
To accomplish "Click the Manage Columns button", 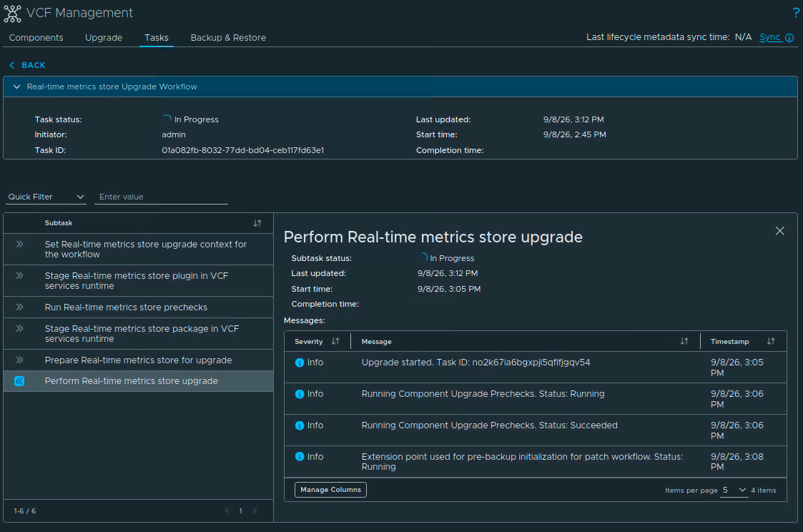I will tap(330, 490).
